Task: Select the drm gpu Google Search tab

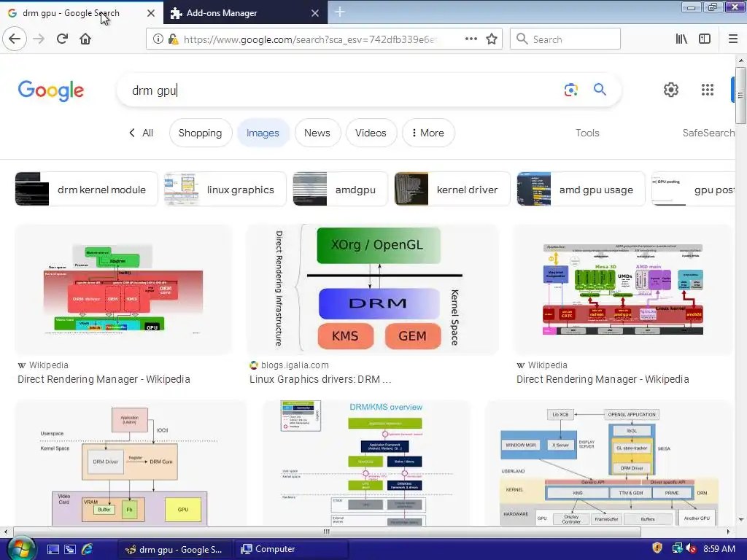Action: [x=81, y=13]
